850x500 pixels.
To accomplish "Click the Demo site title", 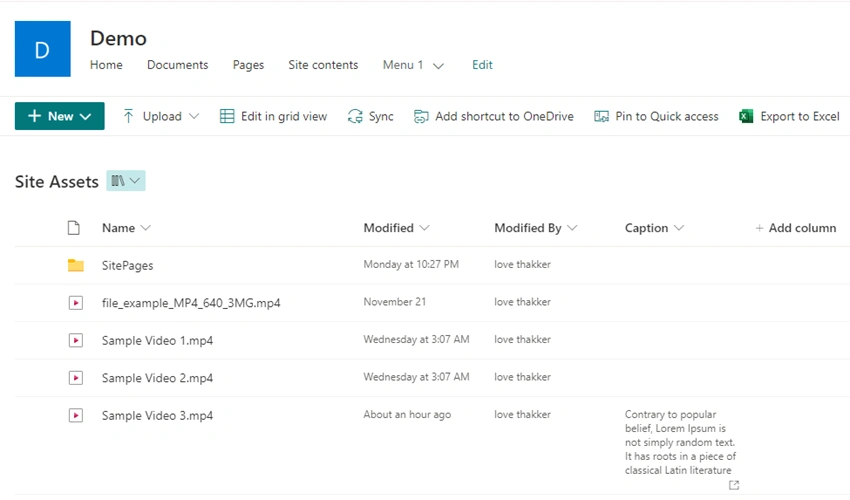I will coord(118,39).
